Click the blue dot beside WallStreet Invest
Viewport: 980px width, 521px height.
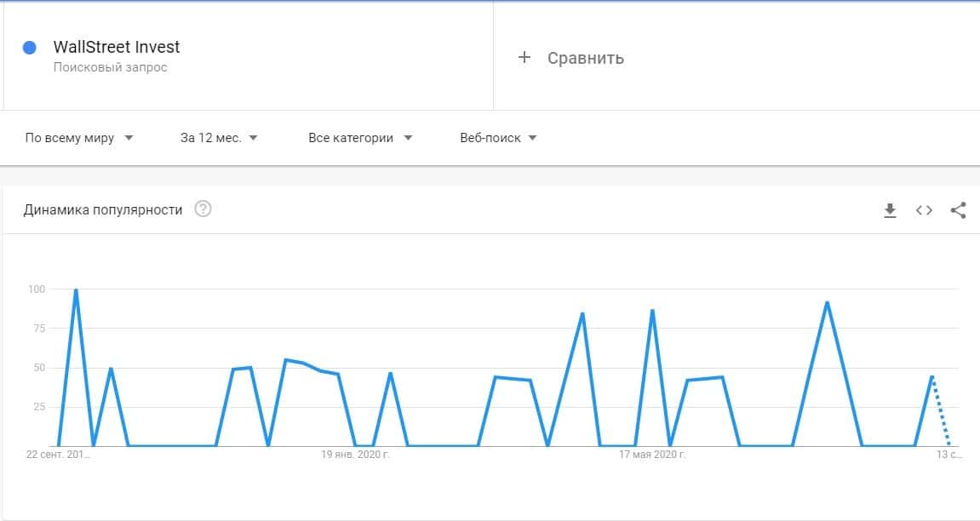click(x=30, y=48)
